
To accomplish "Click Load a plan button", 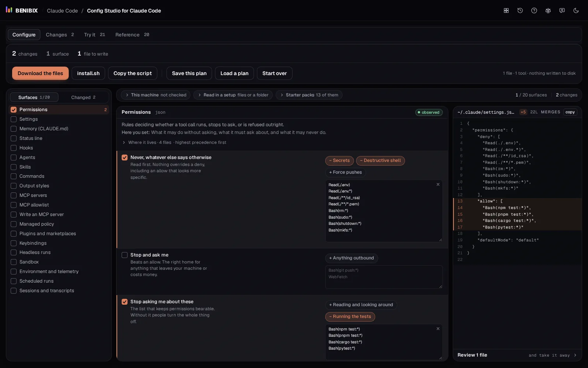I will coord(234,73).
